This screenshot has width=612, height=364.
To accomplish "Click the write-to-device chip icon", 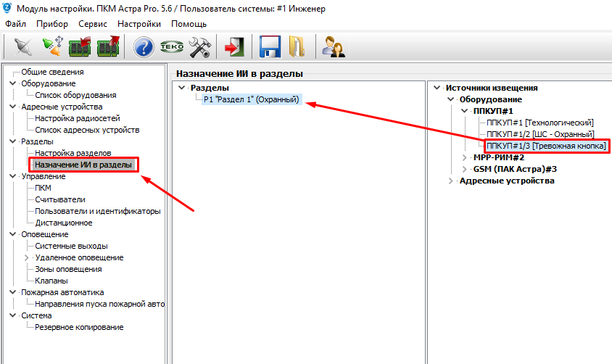I will [107, 47].
